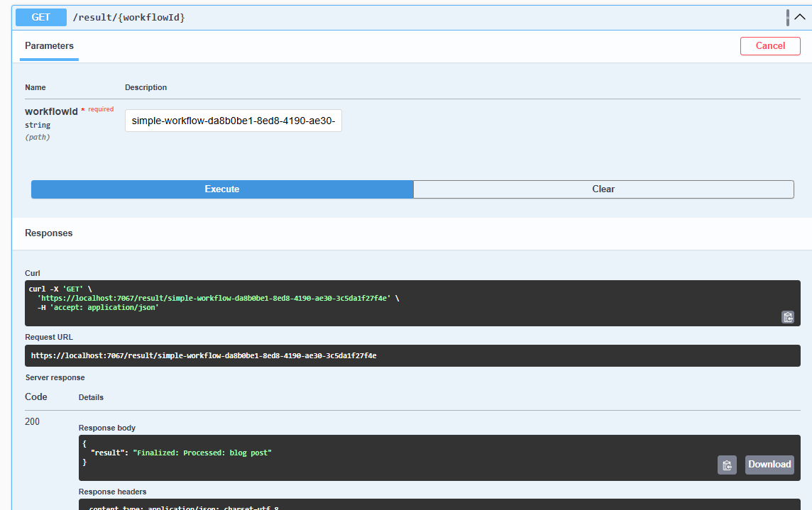Click the 200 status code
Screen dimensions: 812x510
(x=32, y=421)
